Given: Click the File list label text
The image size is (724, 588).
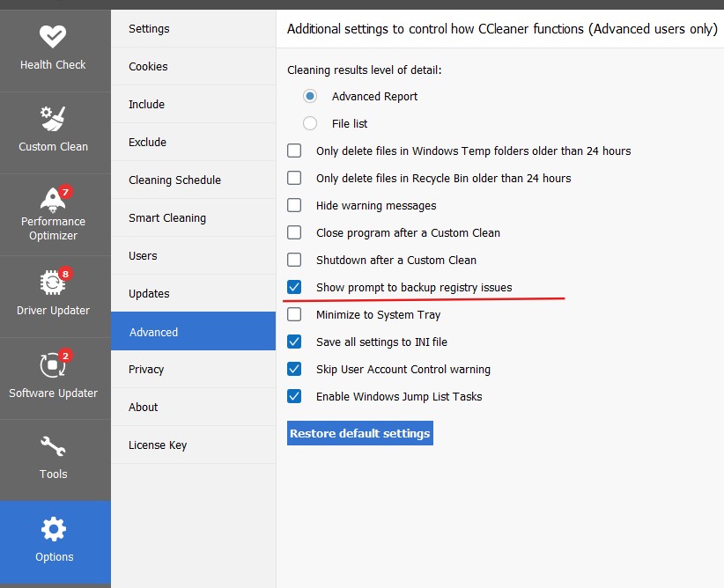Looking at the screenshot, I should (350, 124).
